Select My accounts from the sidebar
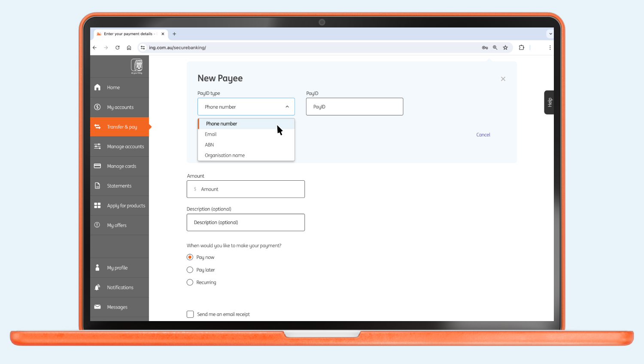Viewport: 644px width, 364px height. [120, 107]
